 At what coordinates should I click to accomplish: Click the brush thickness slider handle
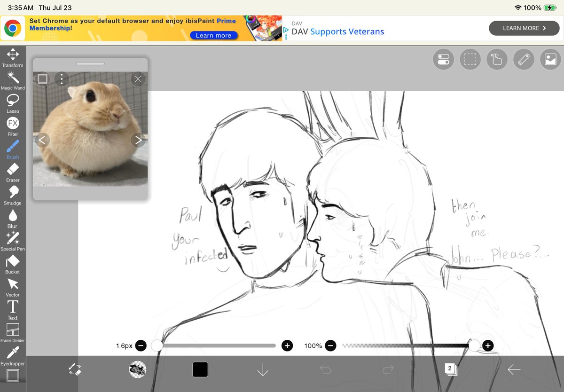[x=157, y=346]
